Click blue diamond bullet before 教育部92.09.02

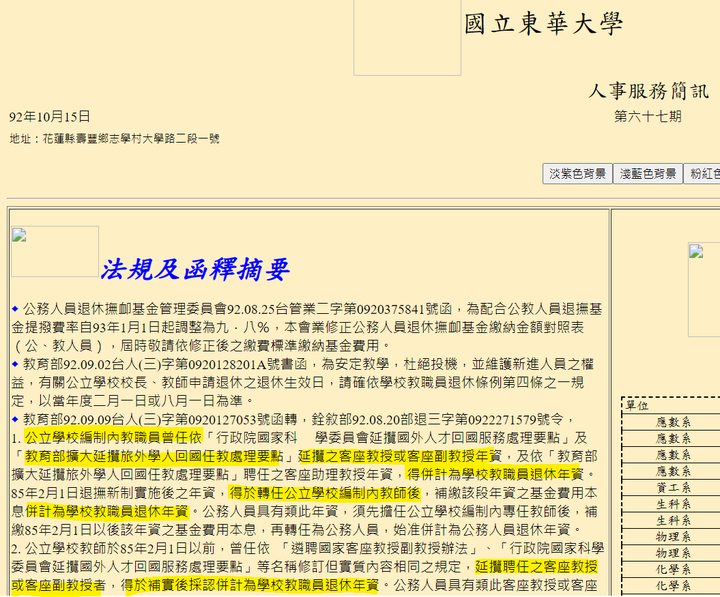click(x=15, y=364)
